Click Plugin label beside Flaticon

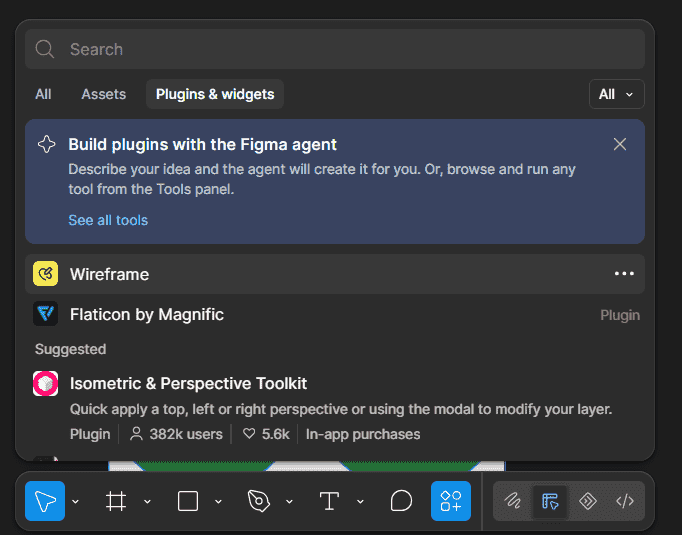tap(620, 315)
